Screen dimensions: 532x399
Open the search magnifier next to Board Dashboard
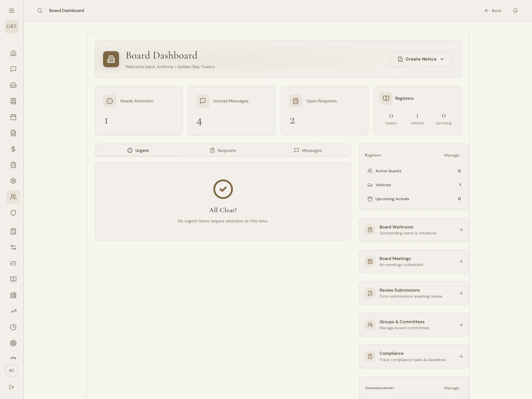pos(40,11)
